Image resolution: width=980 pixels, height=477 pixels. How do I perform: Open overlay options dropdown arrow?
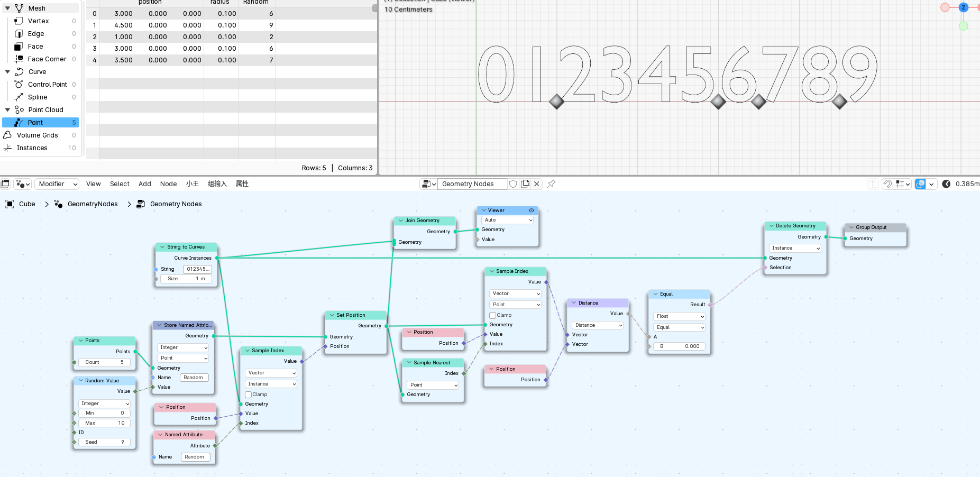click(x=931, y=184)
